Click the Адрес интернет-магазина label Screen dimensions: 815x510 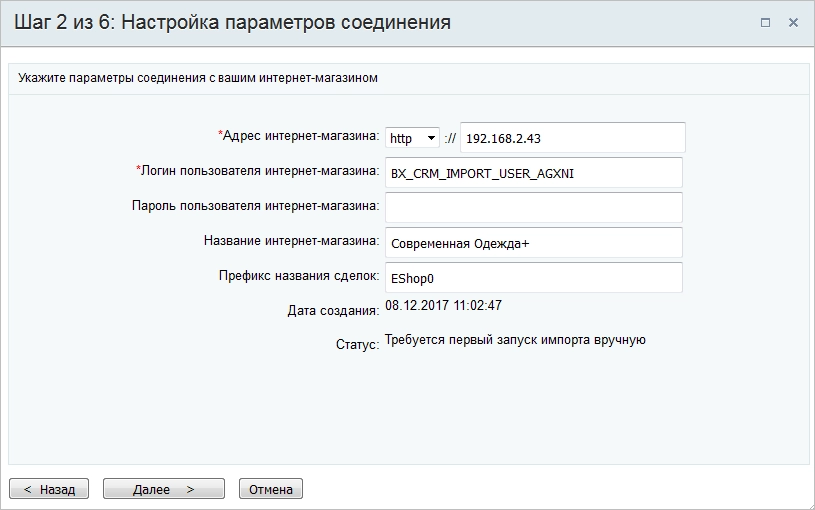[x=300, y=136]
